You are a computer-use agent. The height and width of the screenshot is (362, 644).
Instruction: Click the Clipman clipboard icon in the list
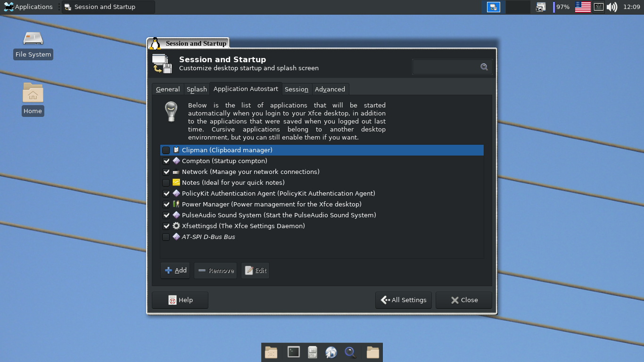(x=176, y=150)
